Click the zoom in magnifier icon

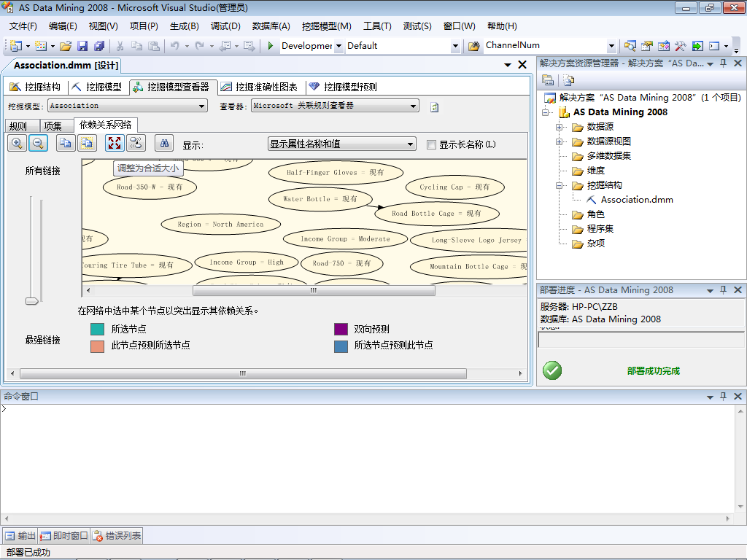(x=18, y=144)
